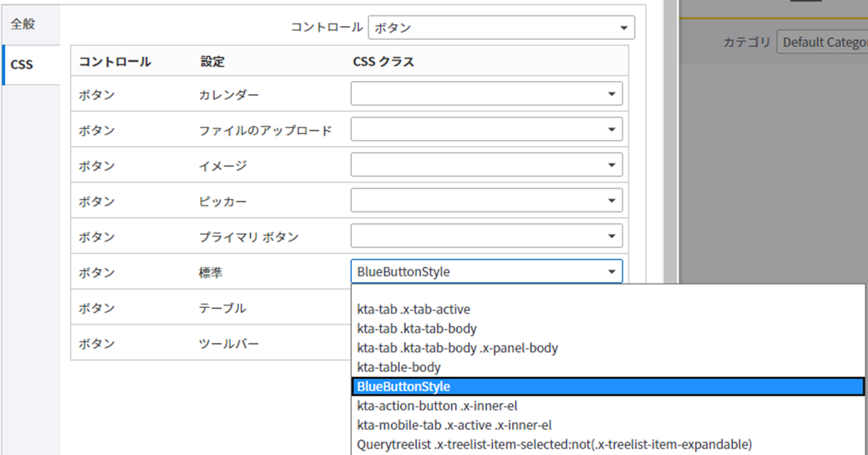Click the CSS クラス column header
The image size is (868, 455).
[384, 62]
